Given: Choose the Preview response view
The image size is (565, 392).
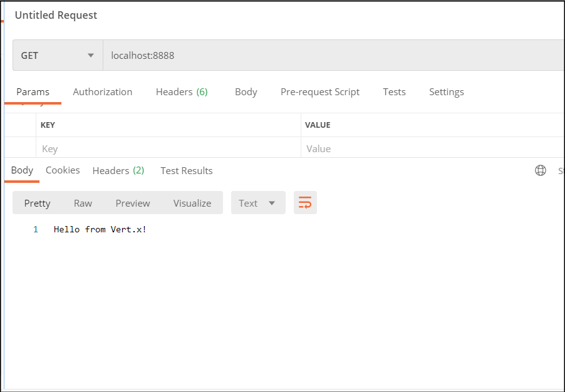Looking at the screenshot, I should (133, 203).
